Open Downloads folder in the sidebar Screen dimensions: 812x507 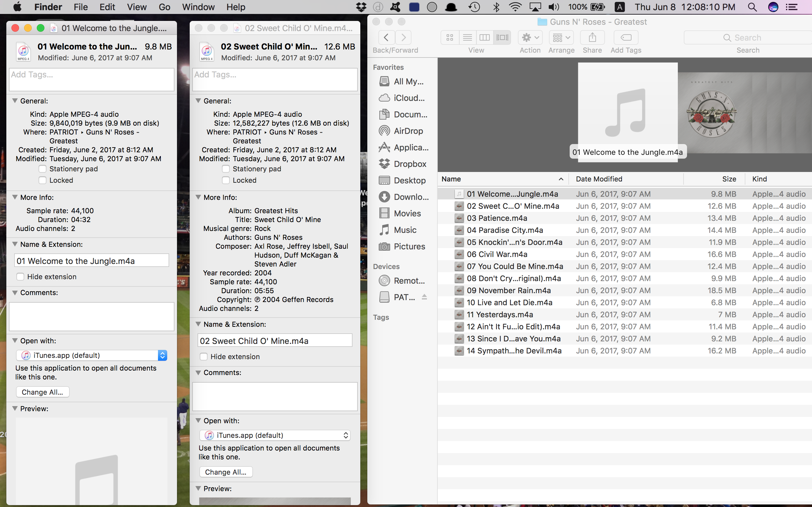[403, 197]
